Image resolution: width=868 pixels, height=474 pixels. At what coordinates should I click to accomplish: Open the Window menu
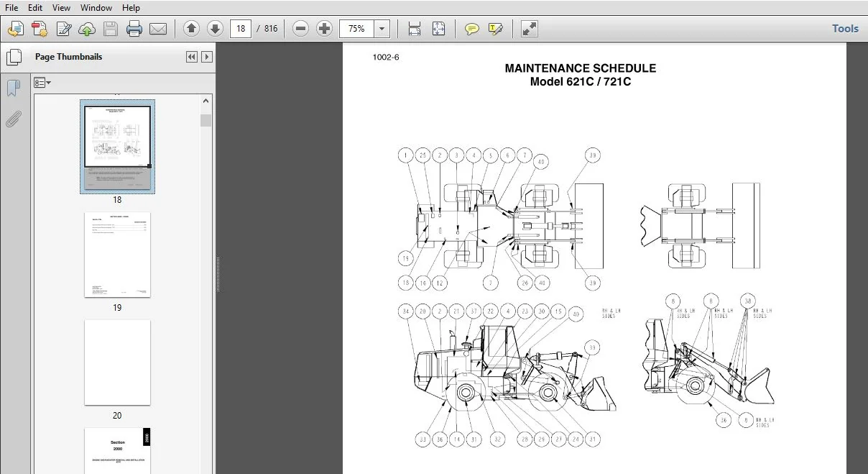pos(96,7)
